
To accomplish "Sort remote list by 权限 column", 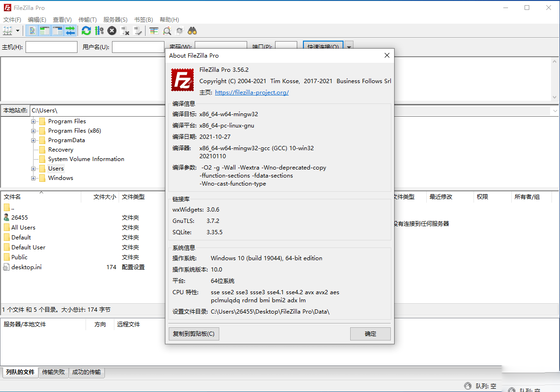I will coord(492,197).
